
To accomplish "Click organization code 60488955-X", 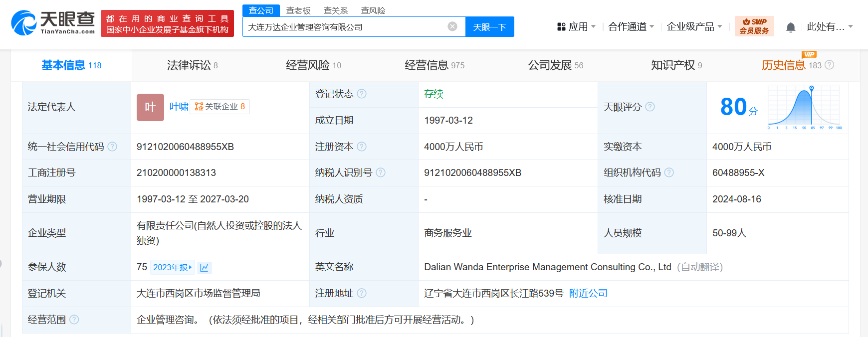I will 738,172.
